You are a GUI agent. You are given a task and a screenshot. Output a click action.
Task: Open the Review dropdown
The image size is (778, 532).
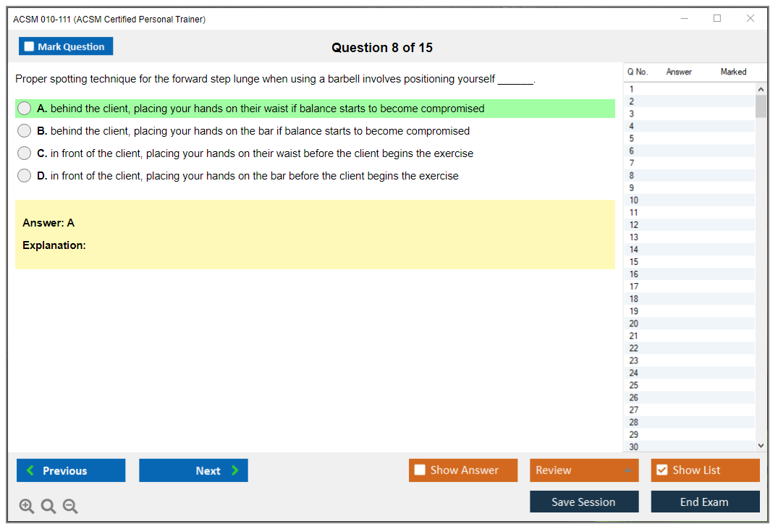[x=584, y=470]
